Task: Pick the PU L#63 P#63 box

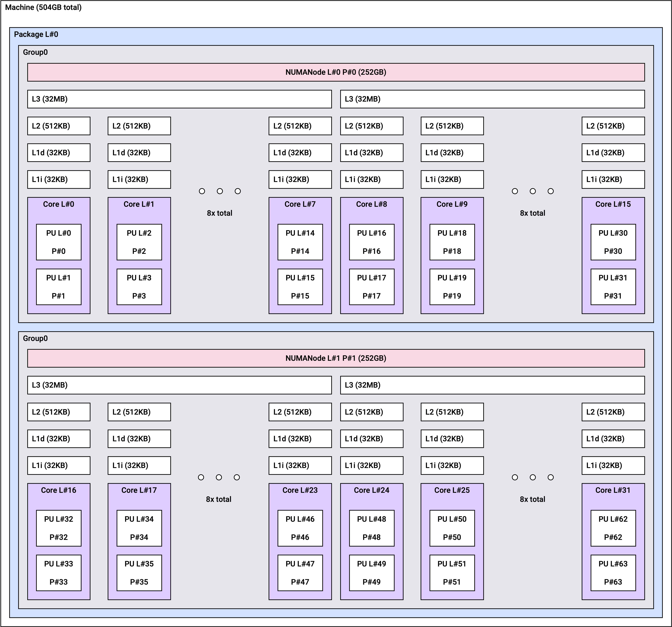Action: (613, 573)
